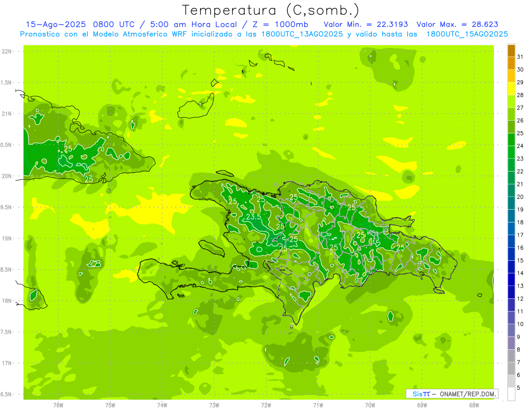532x411 pixels.
Task: Click the "73W" longitude label
Action: pos(214,405)
